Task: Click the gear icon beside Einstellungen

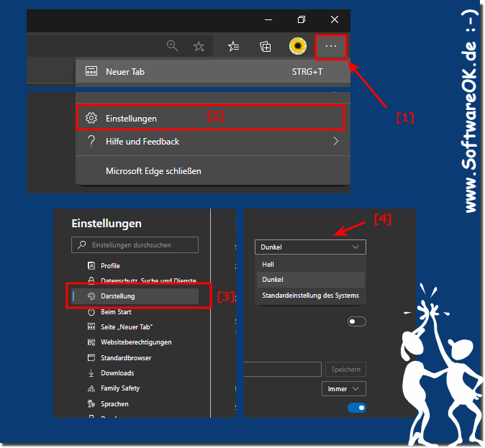Action: click(x=91, y=118)
